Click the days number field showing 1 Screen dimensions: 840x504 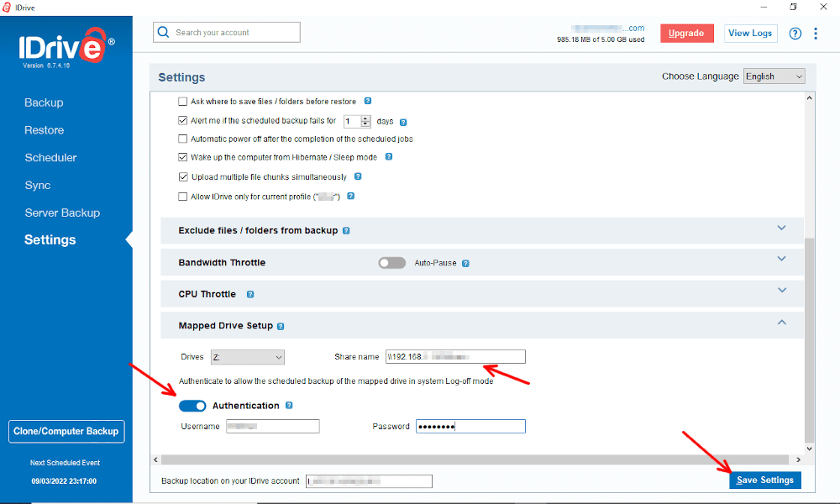[352, 121]
